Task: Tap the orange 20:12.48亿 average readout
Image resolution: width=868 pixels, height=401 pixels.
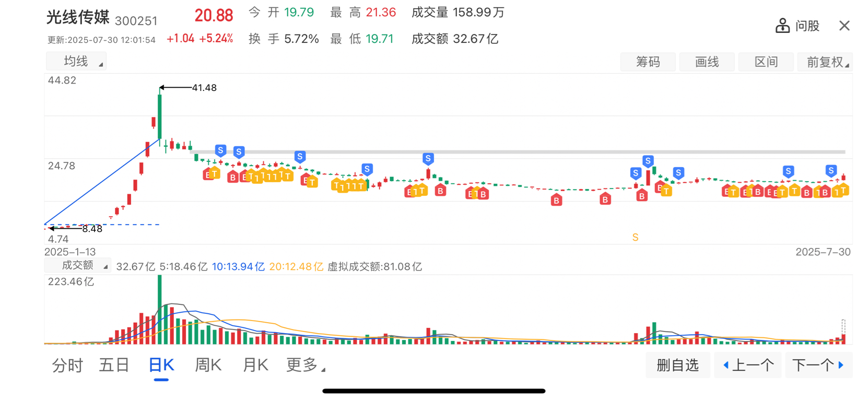Action: (296, 267)
